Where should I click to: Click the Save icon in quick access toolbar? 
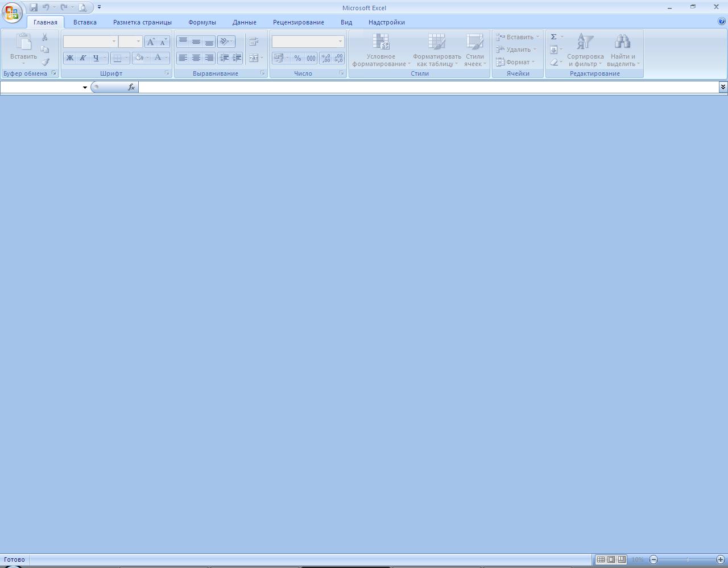[34, 7]
